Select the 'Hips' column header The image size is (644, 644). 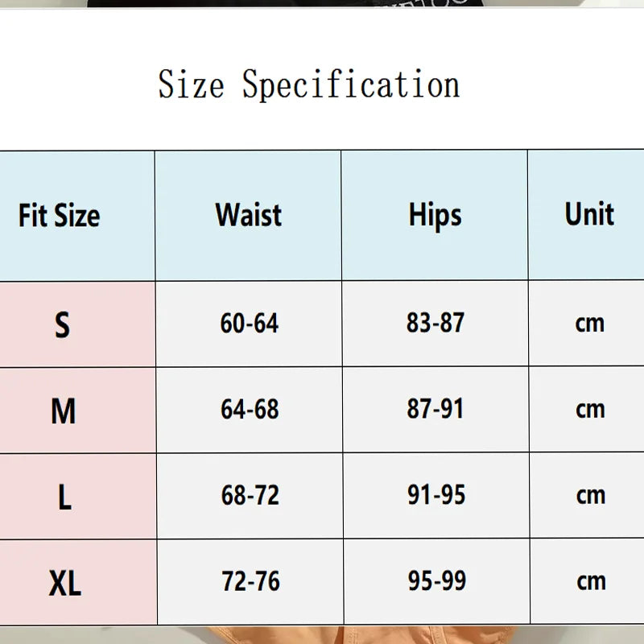pyautogui.click(x=435, y=215)
